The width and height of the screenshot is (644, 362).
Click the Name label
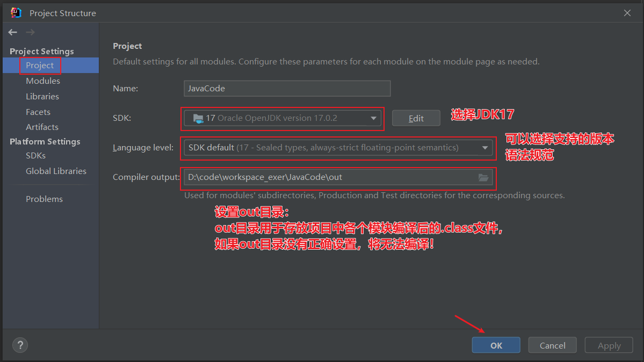point(125,89)
